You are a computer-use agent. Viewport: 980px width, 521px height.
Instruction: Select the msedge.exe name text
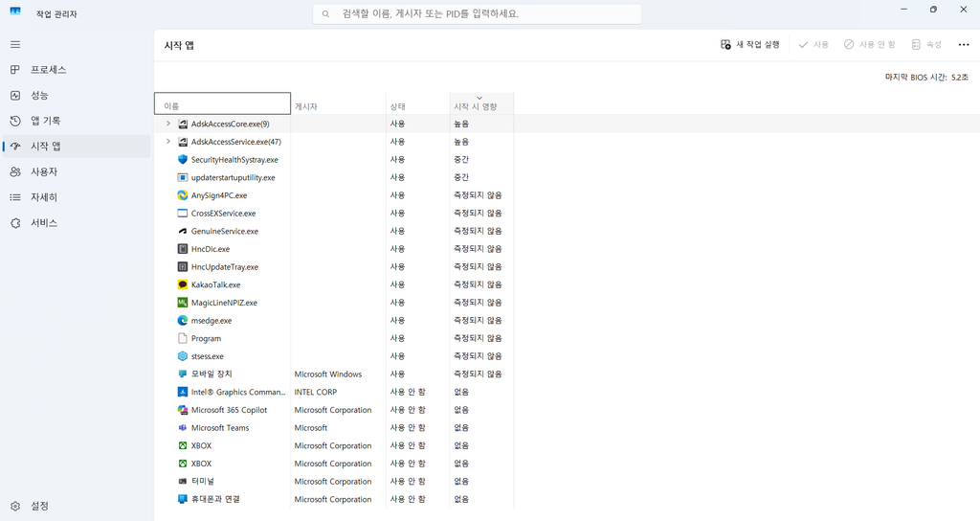(212, 320)
